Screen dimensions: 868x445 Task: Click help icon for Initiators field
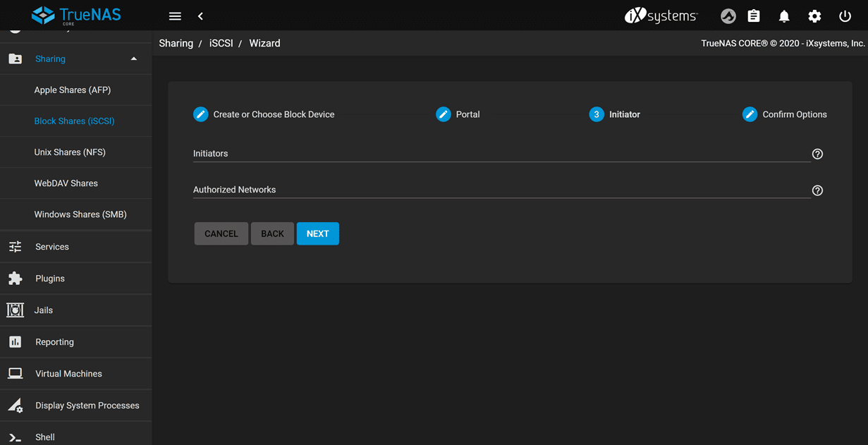(817, 154)
